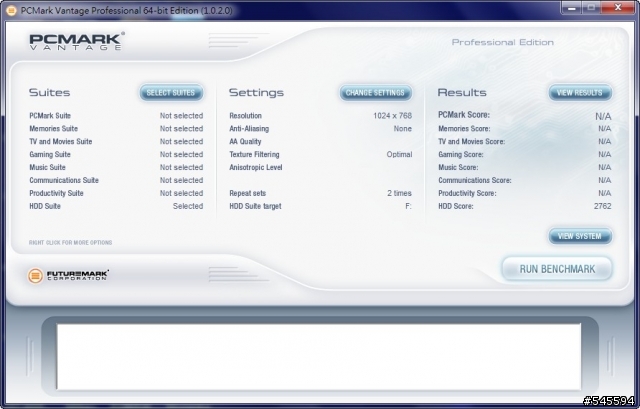
Task: Click the Professional Edition text
Action: coord(502,42)
